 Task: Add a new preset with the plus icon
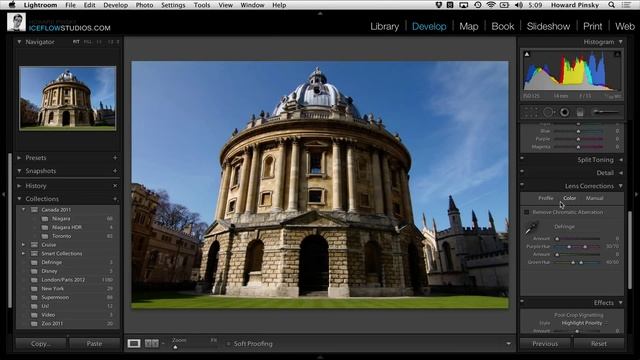pos(115,158)
